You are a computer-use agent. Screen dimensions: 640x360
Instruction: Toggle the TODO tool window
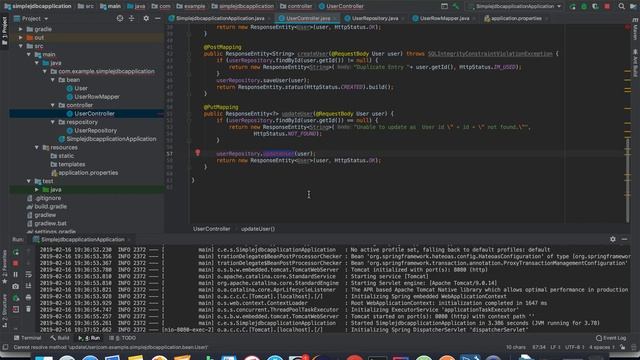coord(122,338)
